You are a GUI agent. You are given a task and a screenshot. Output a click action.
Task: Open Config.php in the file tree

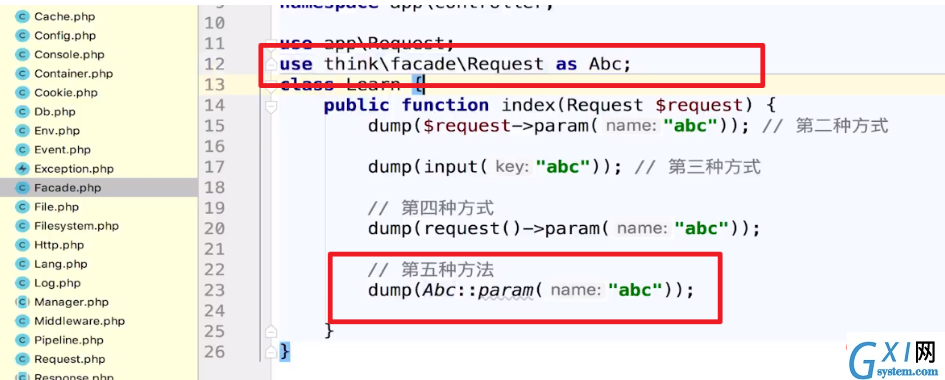pos(65,36)
